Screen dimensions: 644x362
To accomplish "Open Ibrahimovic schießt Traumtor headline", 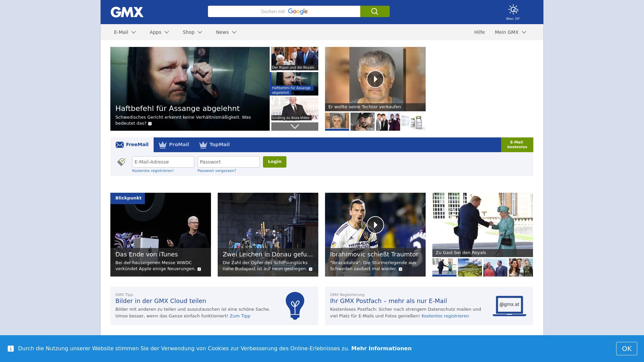I will (x=374, y=254).
